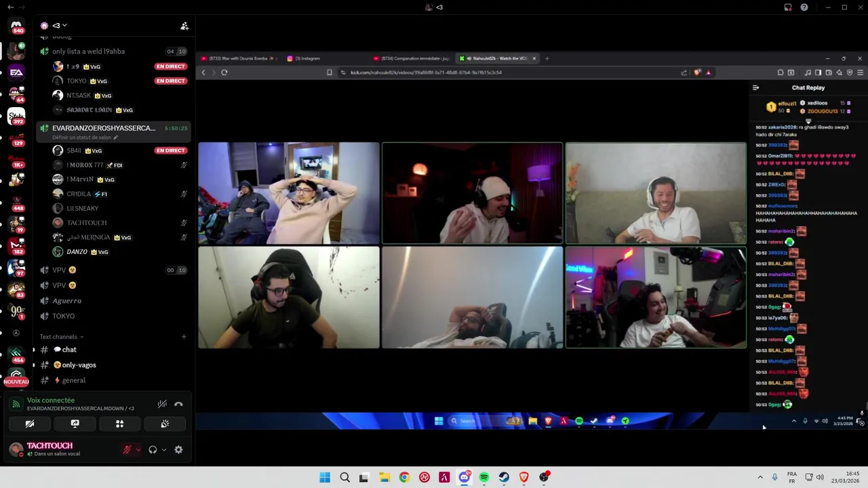Click the Windows Start button

click(325, 477)
